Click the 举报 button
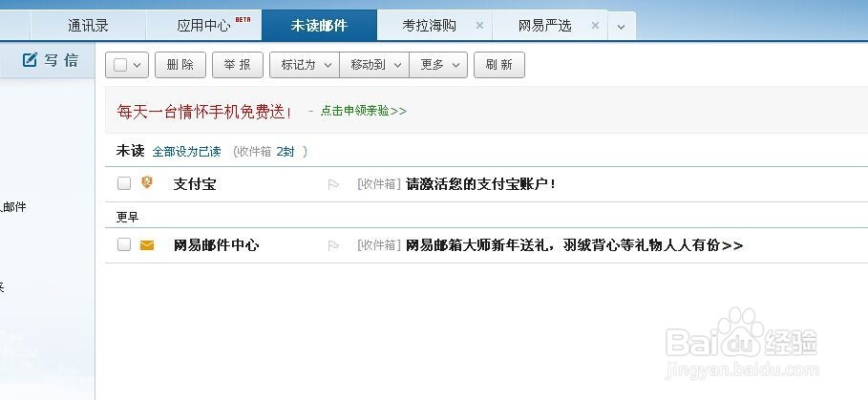 point(238,65)
